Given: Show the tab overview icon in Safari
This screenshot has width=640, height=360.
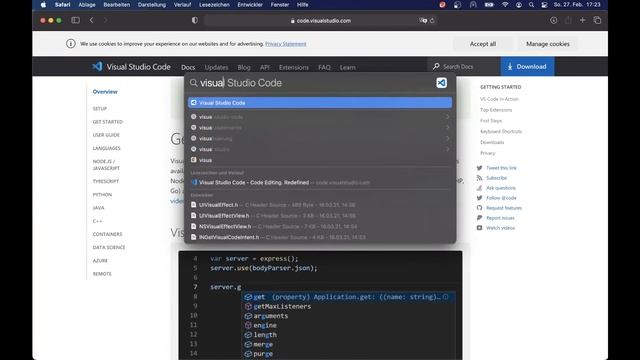Looking at the screenshot, I should click(x=597, y=20).
